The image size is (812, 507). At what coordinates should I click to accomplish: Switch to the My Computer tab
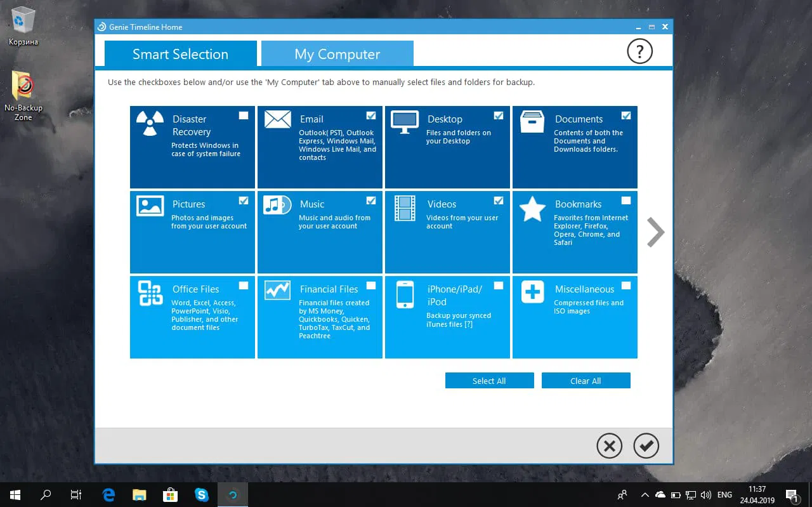click(337, 54)
